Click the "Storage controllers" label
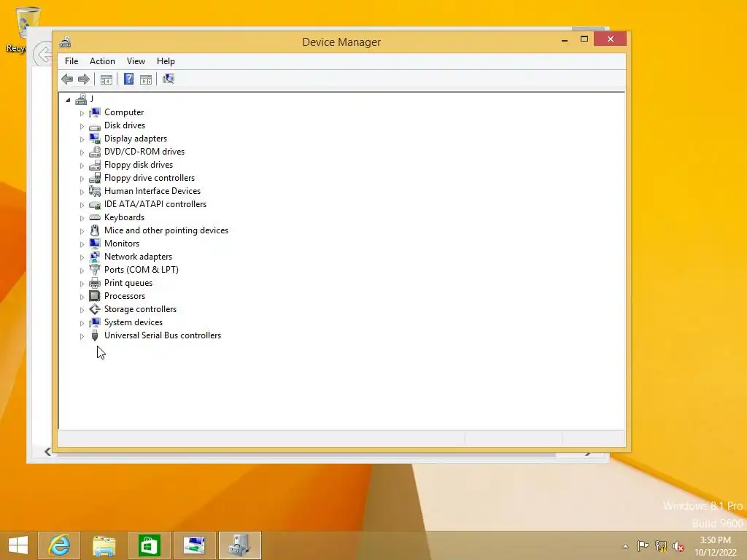Image resolution: width=747 pixels, height=560 pixels. [141, 309]
